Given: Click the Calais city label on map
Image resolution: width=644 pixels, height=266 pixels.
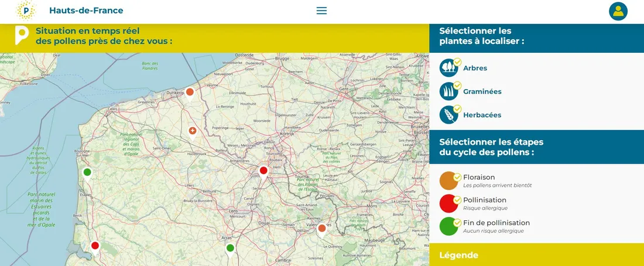Looking at the screenshot, I should 112,109.
